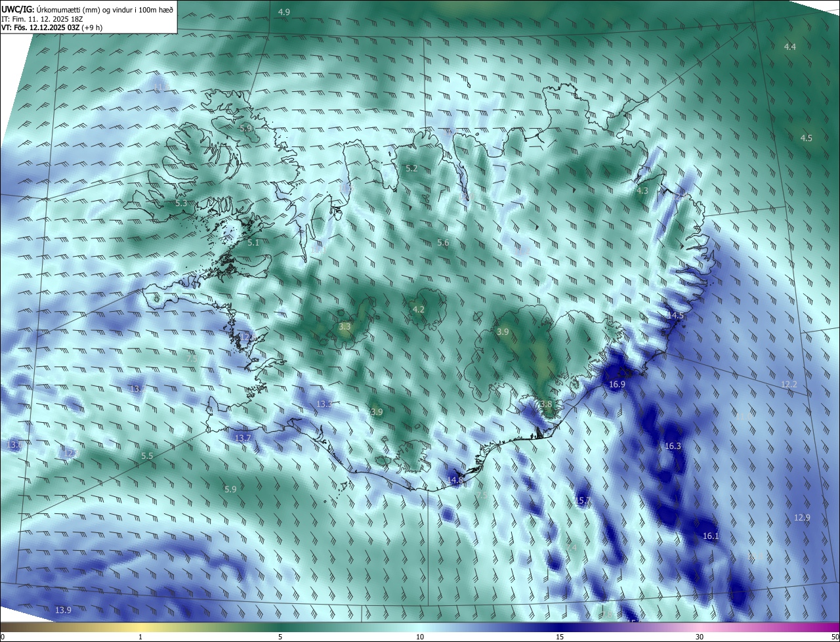Image resolution: width=840 pixels, height=642 pixels.
Task: Select the 50 mark on the colour scale
Action: tap(835, 637)
